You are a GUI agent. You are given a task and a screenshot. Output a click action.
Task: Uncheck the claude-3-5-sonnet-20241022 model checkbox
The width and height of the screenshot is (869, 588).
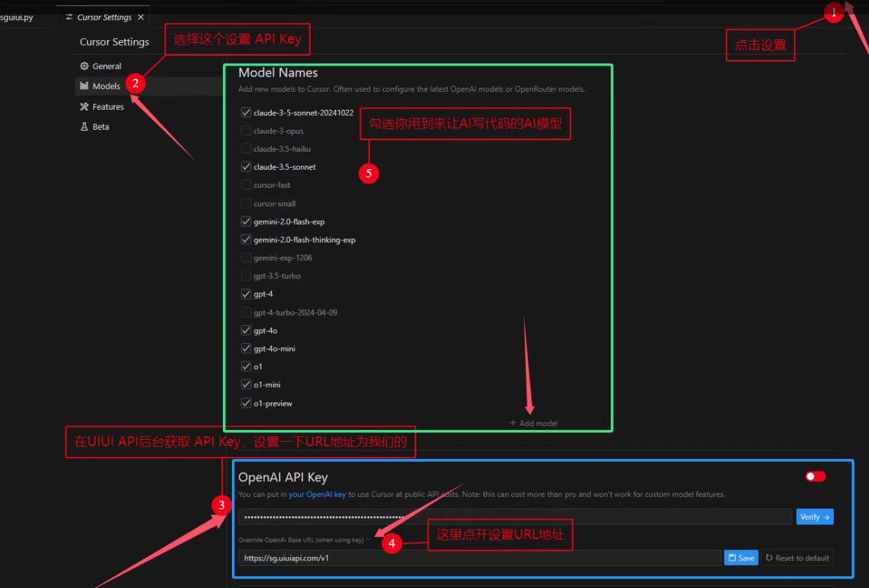pyautogui.click(x=246, y=112)
